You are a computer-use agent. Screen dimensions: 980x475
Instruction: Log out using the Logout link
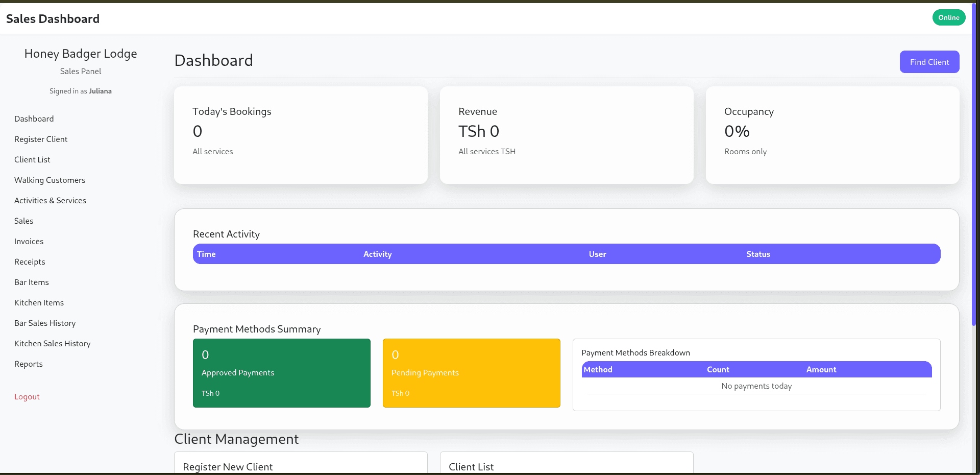point(27,396)
